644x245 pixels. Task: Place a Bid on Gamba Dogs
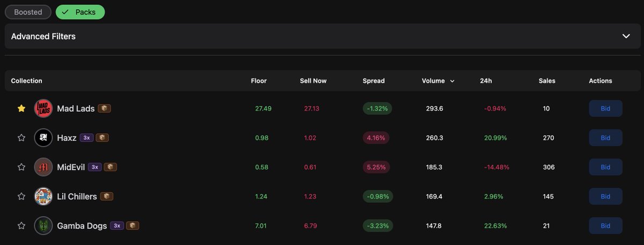(x=605, y=226)
